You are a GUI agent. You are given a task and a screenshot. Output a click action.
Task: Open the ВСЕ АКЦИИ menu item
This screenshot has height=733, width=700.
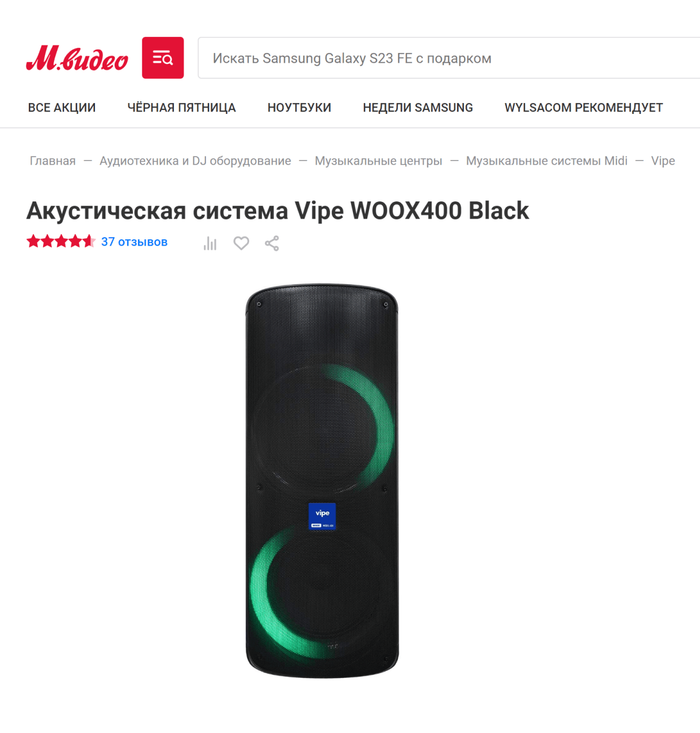click(x=62, y=108)
